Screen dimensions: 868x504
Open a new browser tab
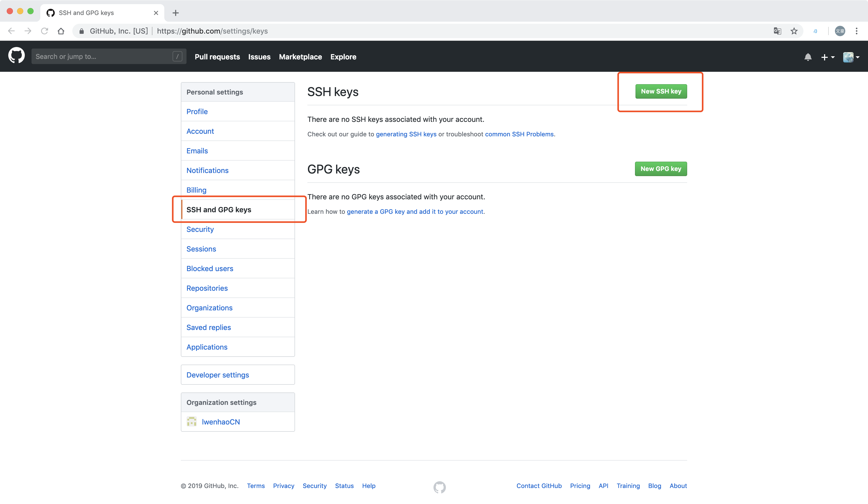(x=176, y=13)
